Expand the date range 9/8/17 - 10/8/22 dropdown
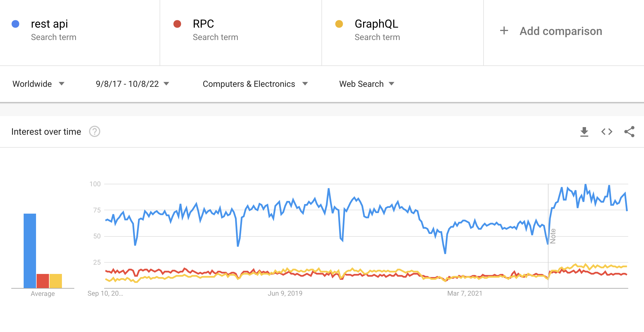The width and height of the screenshot is (644, 332). 132,84
